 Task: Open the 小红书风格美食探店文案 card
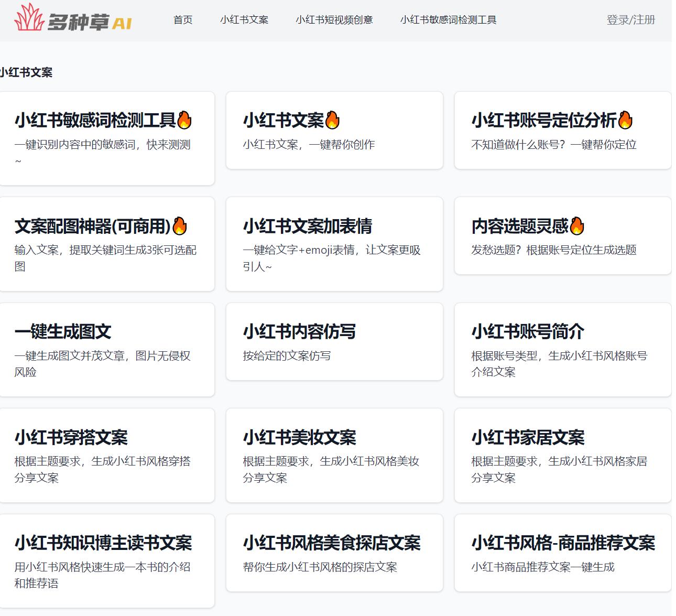point(334,553)
